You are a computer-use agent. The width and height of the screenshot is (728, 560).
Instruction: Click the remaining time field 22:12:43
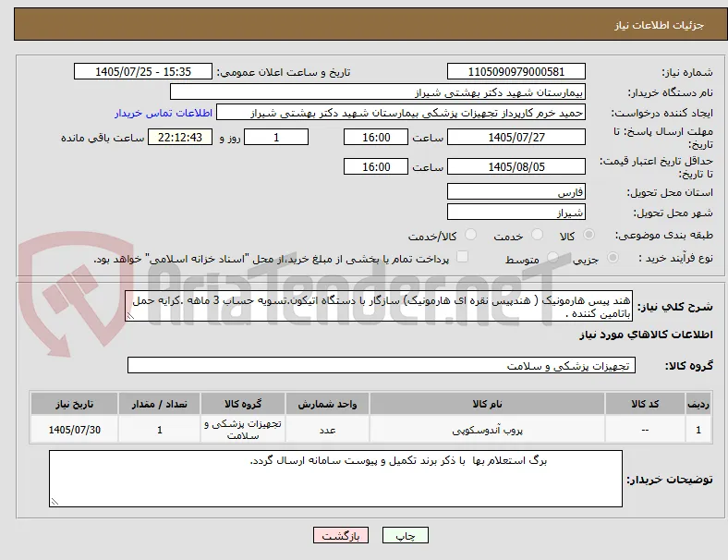point(180,137)
